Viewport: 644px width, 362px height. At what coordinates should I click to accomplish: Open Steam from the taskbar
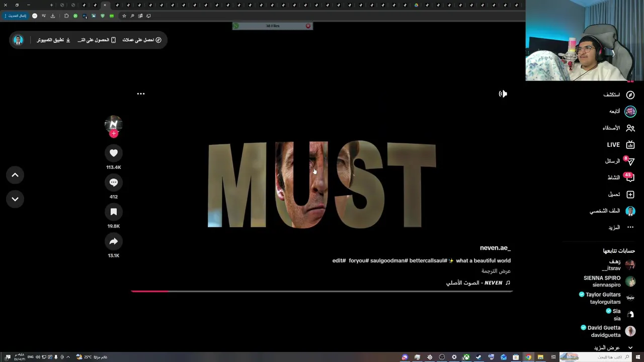point(478,357)
